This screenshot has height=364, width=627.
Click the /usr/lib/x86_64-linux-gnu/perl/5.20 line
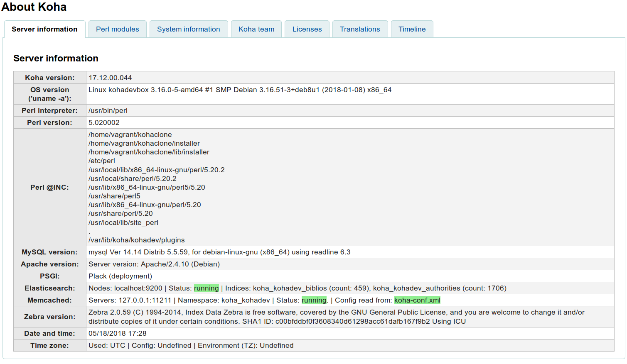pyautogui.click(x=145, y=205)
